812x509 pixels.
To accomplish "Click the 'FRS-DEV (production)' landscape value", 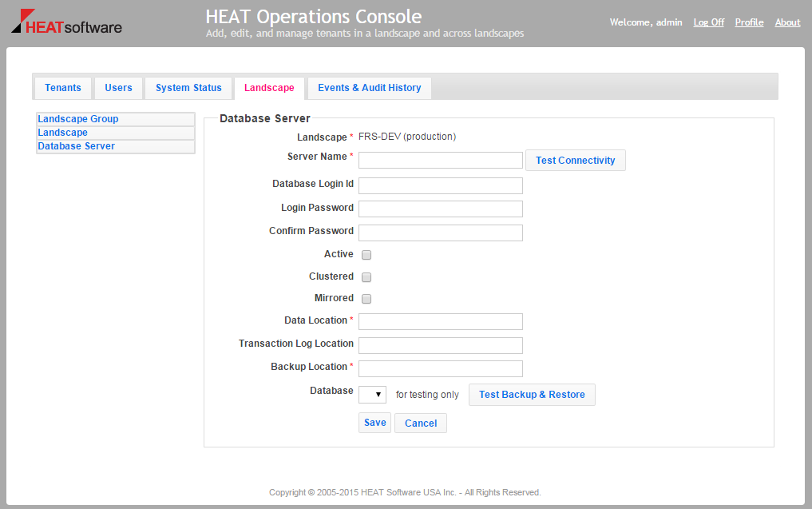I will click(x=407, y=137).
